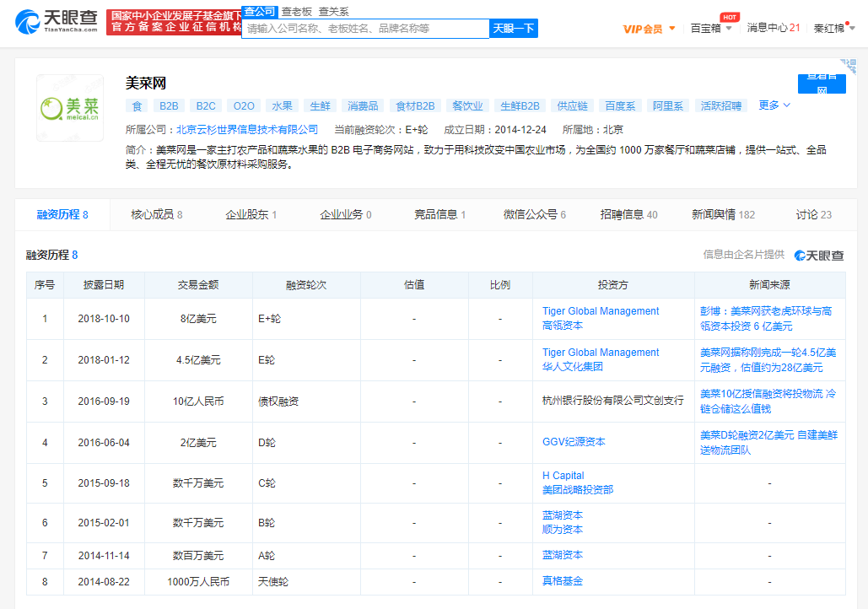
Task: Click the 披露日期 column header
Action: 104,285
